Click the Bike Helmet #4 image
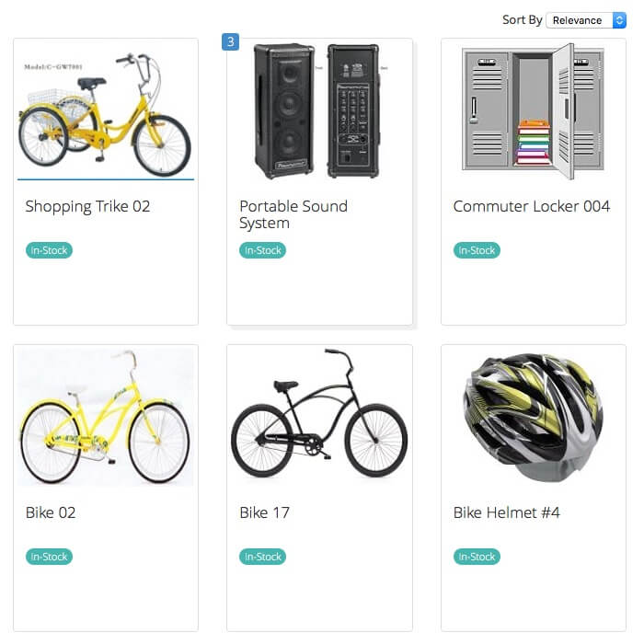Viewport: 644px width, 644px height. click(533, 417)
